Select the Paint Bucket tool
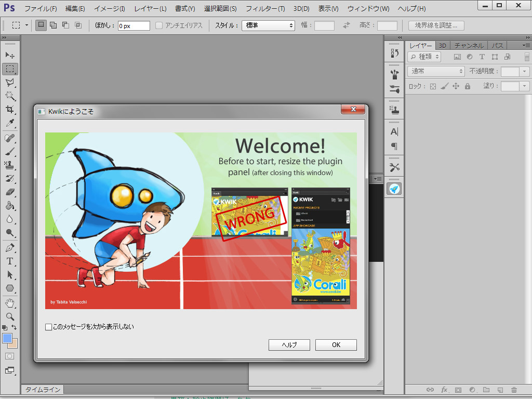Image resolution: width=532 pixels, height=399 pixels. click(x=10, y=206)
